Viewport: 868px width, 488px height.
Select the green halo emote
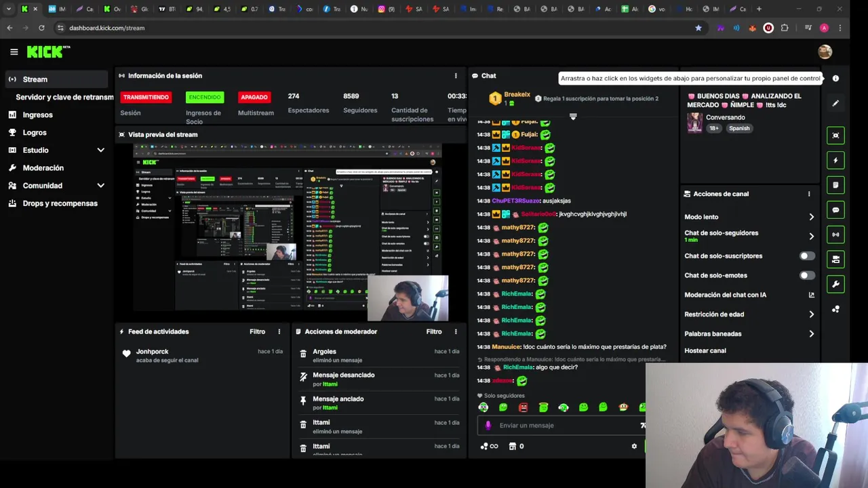(543, 407)
